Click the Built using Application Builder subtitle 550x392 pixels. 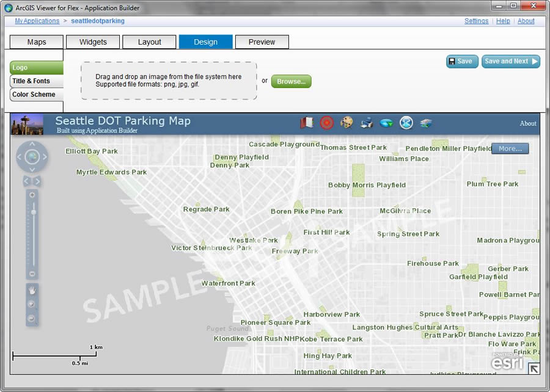point(97,130)
